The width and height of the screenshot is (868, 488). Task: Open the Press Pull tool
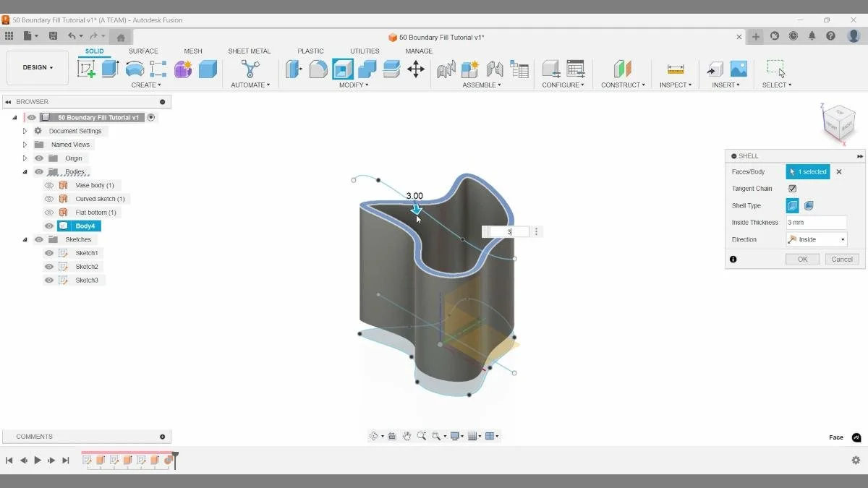click(x=295, y=69)
